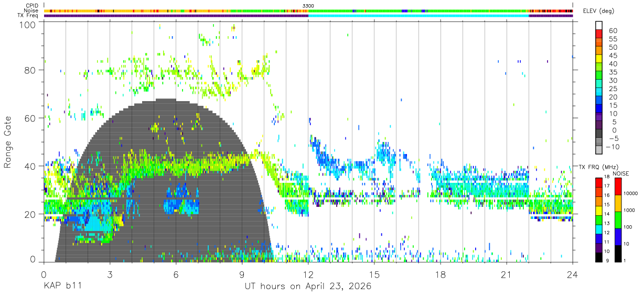Click the 6 tick on UT hours axis

[x=176, y=274]
